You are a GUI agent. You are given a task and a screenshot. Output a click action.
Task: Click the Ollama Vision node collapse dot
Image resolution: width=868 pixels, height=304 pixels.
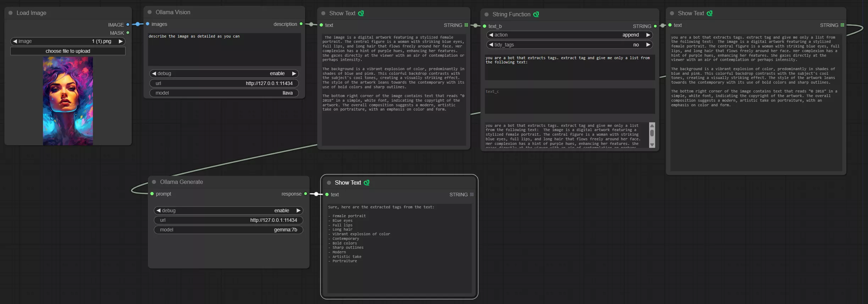pos(150,12)
